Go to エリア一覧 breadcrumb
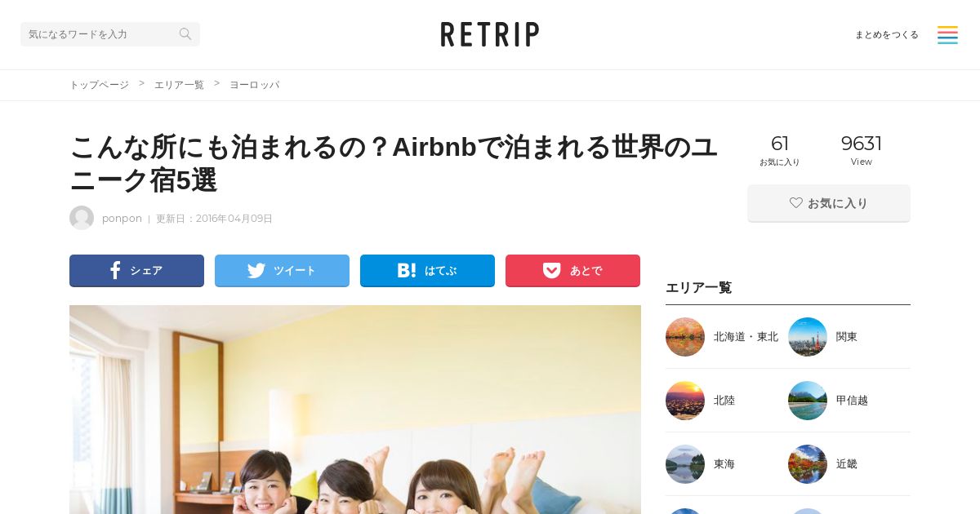This screenshot has height=514, width=980. [179, 85]
